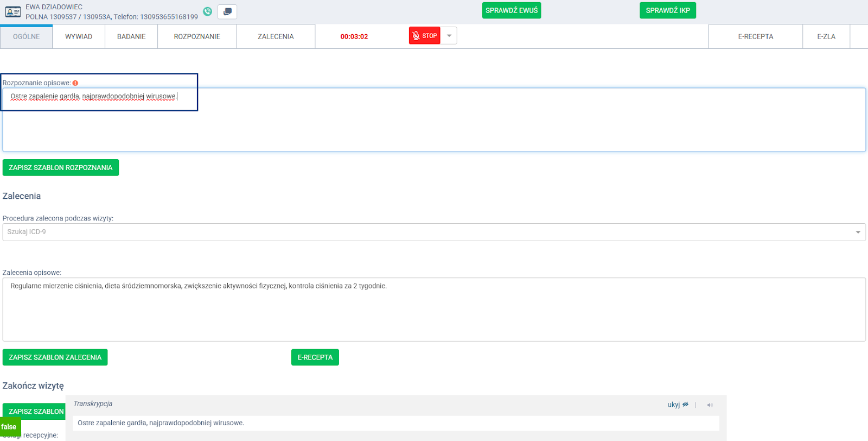The height and width of the screenshot is (441, 868).
Task: Select the ZALECENIA tab
Action: click(x=276, y=36)
